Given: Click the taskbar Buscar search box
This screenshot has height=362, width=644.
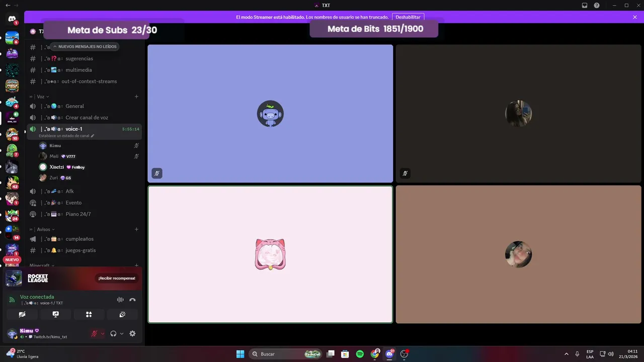Looking at the screenshot, I should point(286,354).
